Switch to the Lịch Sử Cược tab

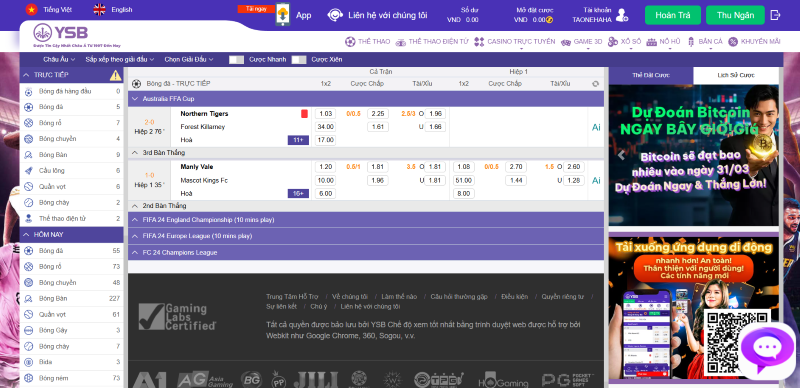tap(736, 75)
